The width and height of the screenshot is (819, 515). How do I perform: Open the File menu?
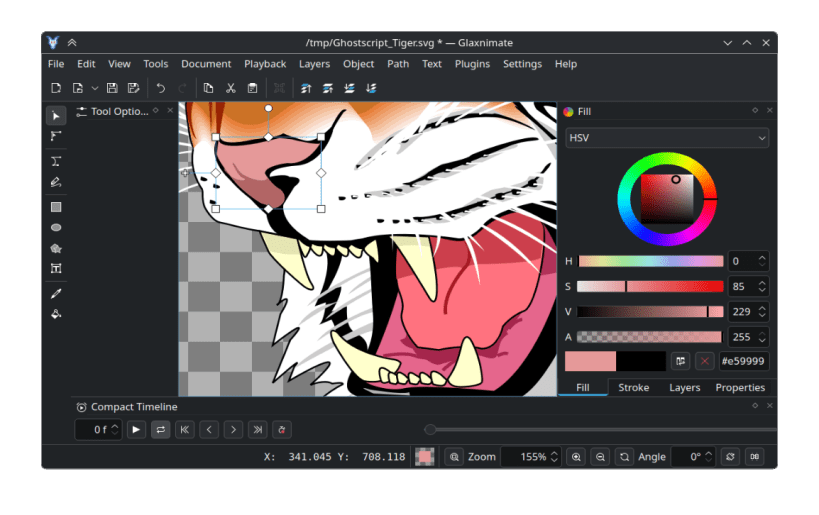click(56, 64)
